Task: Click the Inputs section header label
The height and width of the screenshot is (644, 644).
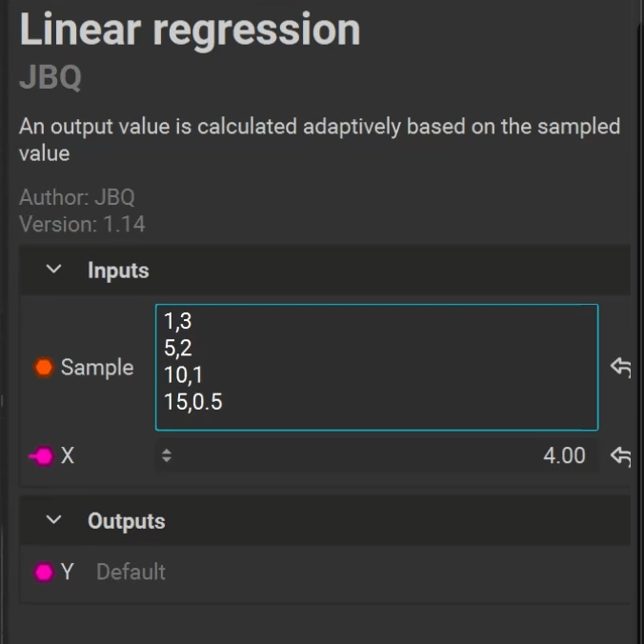Action: tap(118, 271)
